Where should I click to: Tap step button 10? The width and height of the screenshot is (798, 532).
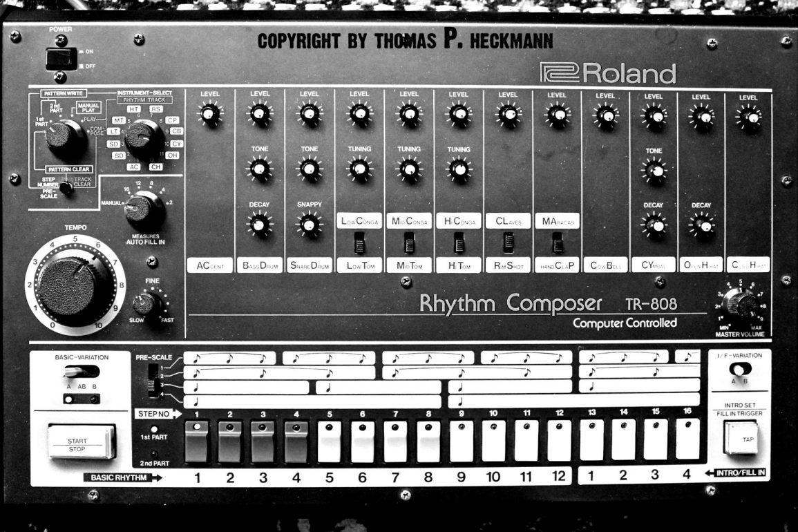coord(494,441)
